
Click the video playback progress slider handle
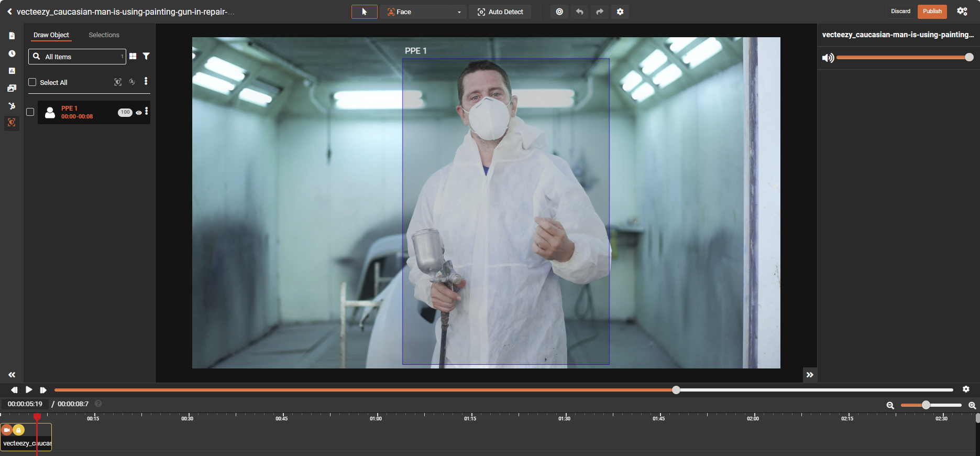coord(676,390)
